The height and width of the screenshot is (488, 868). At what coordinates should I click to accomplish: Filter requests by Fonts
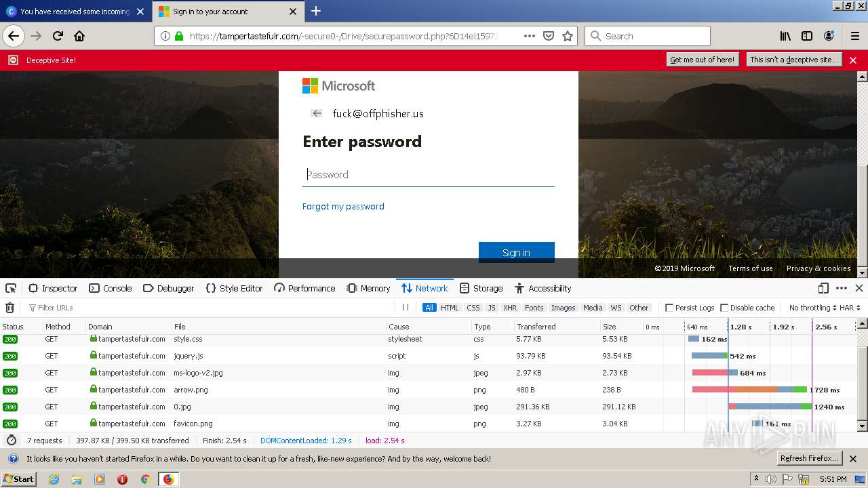(x=534, y=308)
